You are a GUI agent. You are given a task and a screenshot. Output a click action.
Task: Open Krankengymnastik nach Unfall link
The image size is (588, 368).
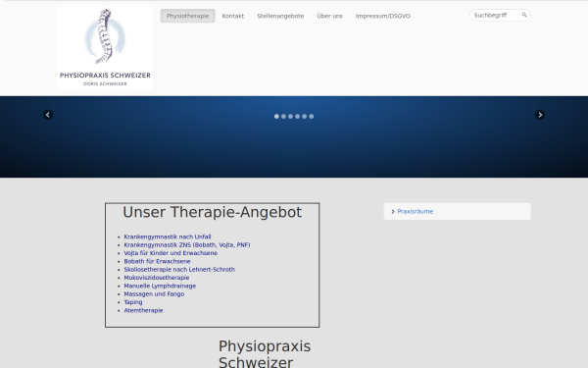click(168, 237)
